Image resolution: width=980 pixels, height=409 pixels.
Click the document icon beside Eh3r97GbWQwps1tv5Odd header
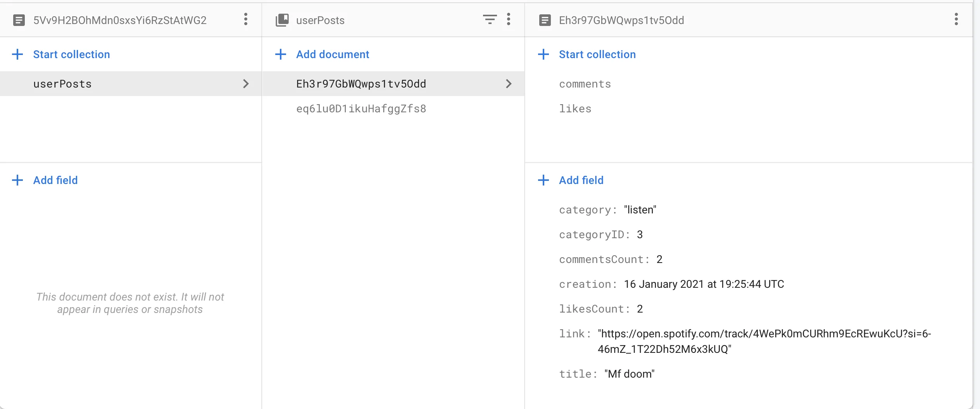point(545,20)
